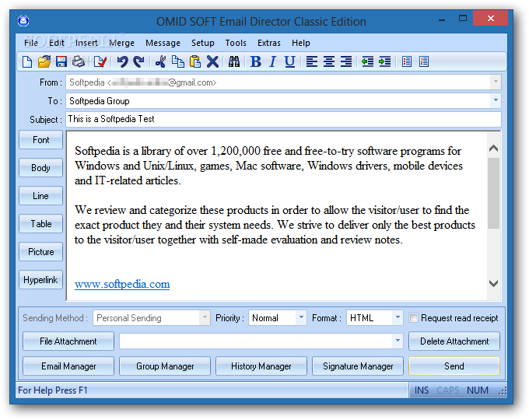Screen dimensions: 529x420
Task: Open the Insert menu
Action: (86, 43)
